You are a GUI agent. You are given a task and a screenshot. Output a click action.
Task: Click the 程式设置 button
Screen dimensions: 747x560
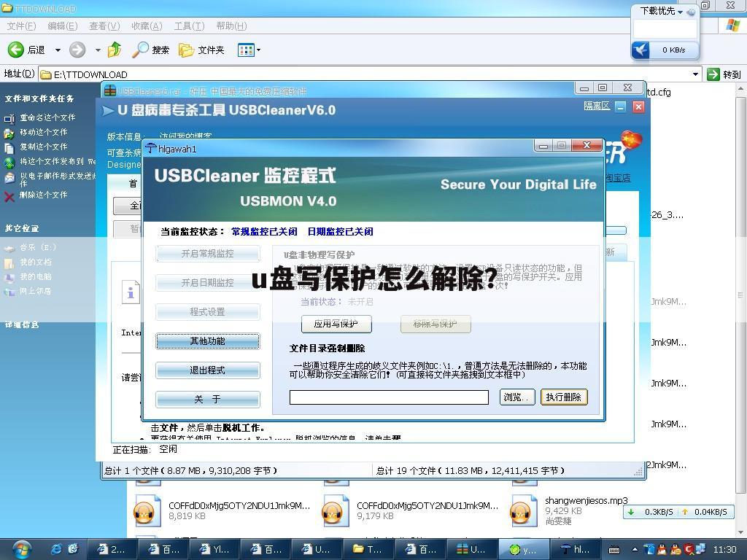click(x=208, y=312)
